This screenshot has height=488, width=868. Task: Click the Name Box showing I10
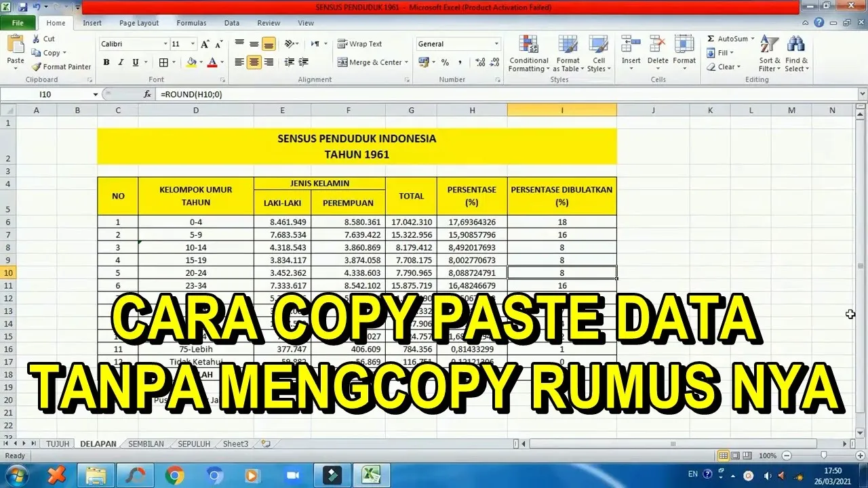[x=46, y=94]
